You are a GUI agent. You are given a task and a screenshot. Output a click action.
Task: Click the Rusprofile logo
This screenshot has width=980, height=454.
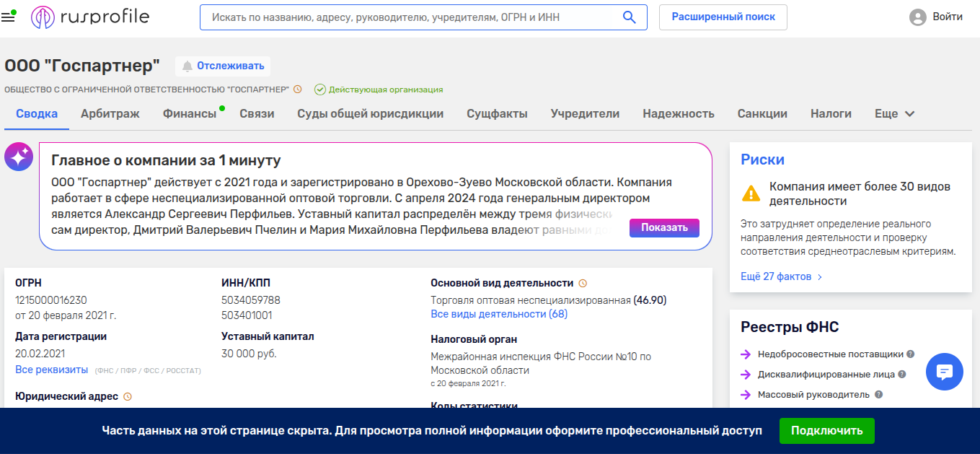click(x=87, y=17)
